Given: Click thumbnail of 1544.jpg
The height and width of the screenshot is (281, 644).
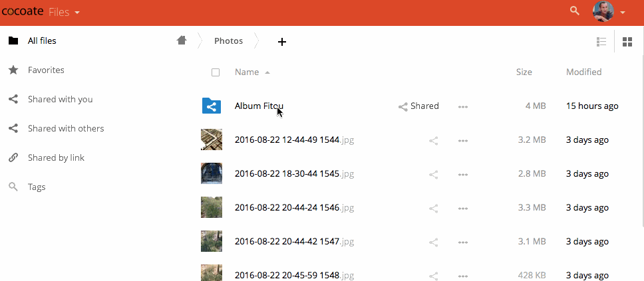Looking at the screenshot, I should point(212,140).
